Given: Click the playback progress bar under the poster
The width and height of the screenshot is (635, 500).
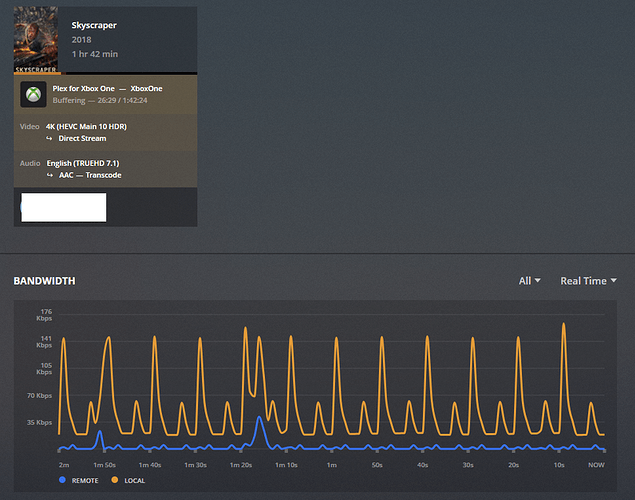Looking at the screenshot, I should (x=105, y=73).
